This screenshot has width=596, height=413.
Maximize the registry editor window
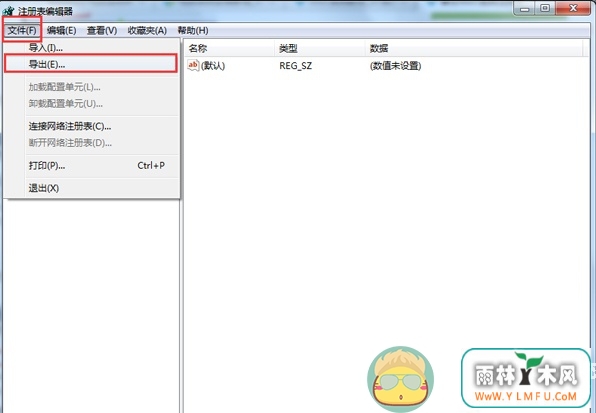click(545, 8)
